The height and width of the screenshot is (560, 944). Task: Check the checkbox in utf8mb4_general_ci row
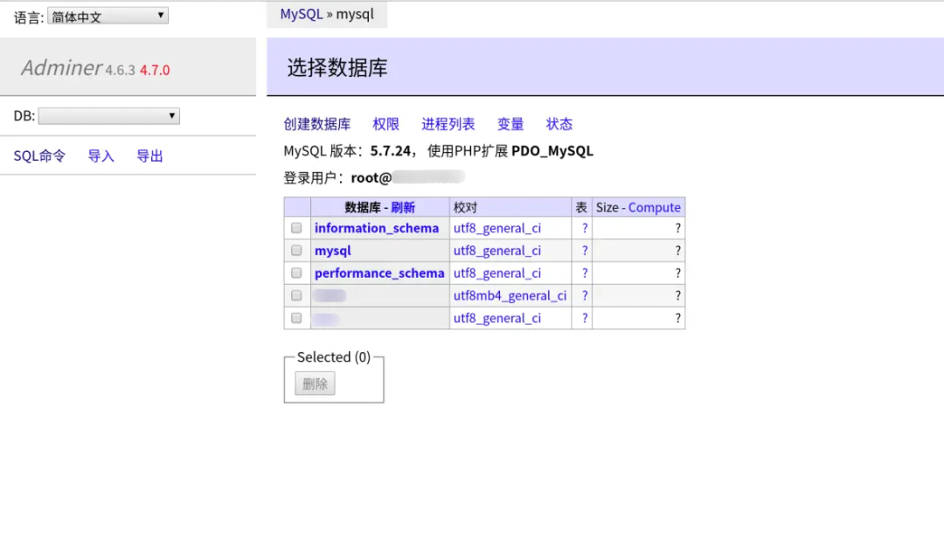coord(296,295)
